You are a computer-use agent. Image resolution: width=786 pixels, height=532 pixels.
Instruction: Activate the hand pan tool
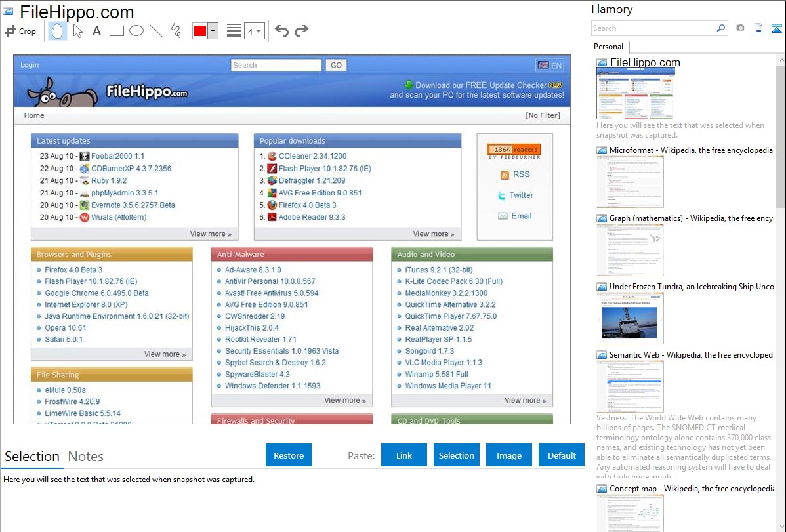pos(57,31)
